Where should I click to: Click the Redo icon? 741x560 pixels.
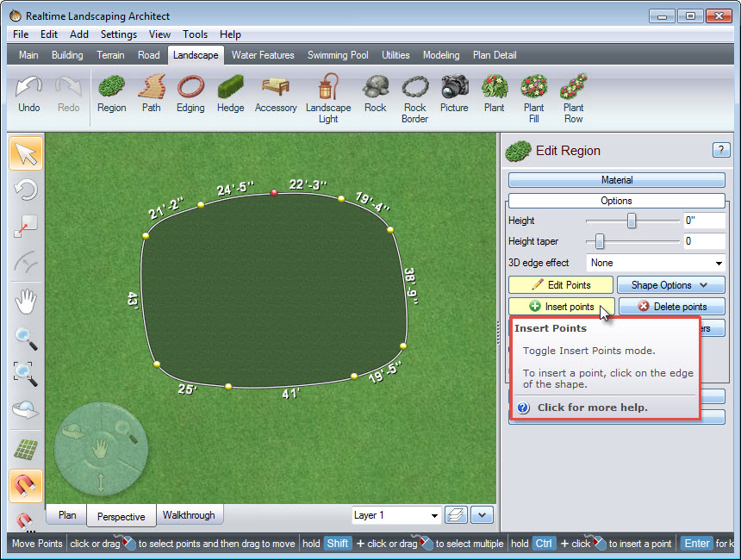(69, 94)
